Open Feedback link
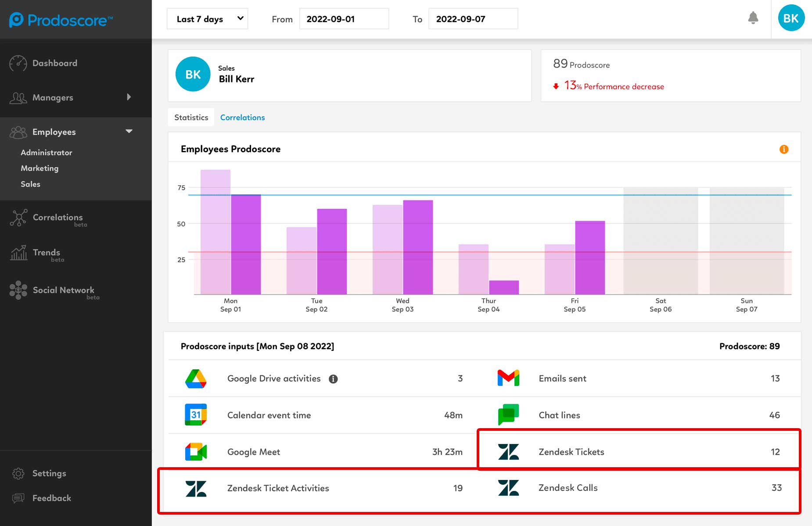 click(x=51, y=498)
